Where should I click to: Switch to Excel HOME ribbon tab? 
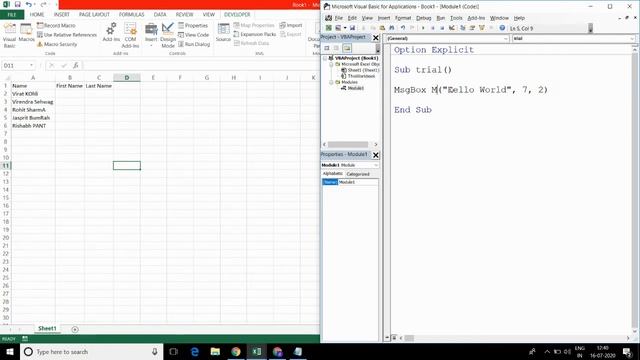[37, 14]
